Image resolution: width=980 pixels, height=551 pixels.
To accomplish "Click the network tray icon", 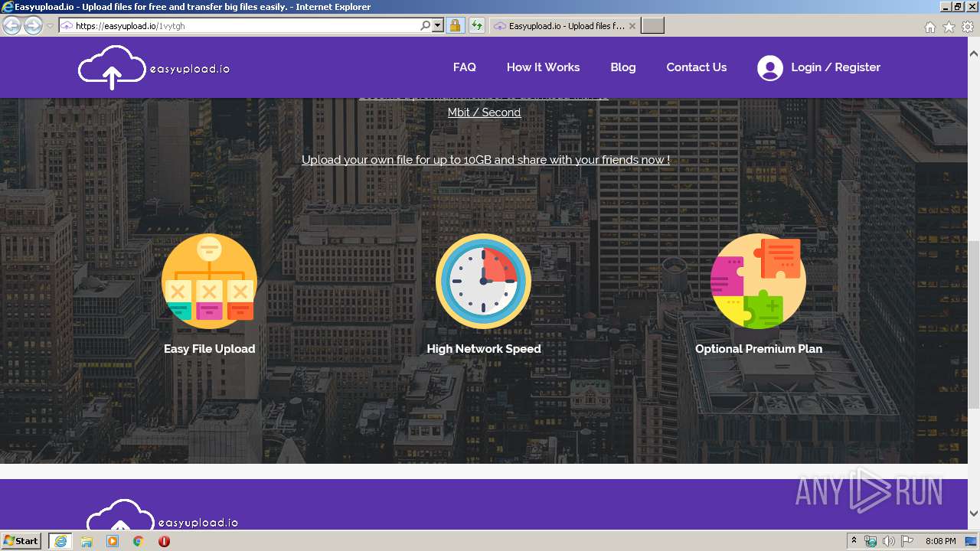I will [871, 541].
